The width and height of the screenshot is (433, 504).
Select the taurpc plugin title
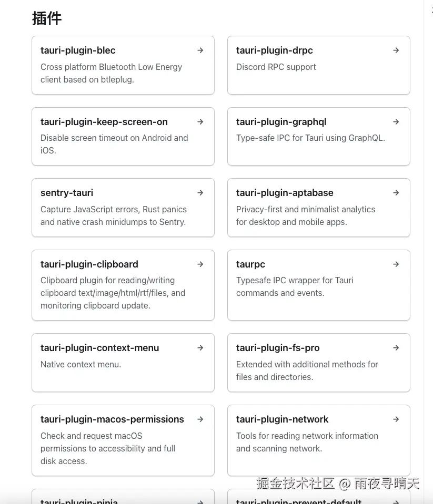(250, 264)
